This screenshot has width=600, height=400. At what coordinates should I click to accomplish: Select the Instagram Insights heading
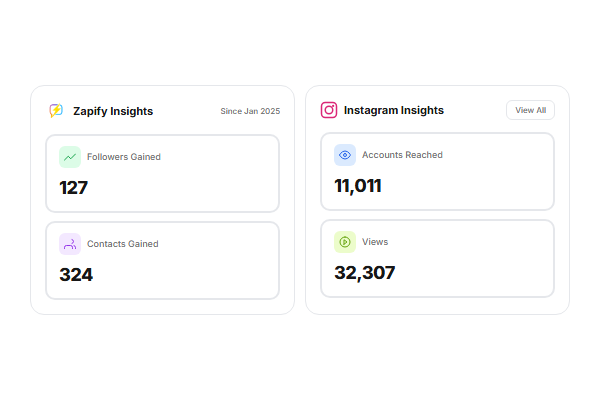click(x=394, y=110)
